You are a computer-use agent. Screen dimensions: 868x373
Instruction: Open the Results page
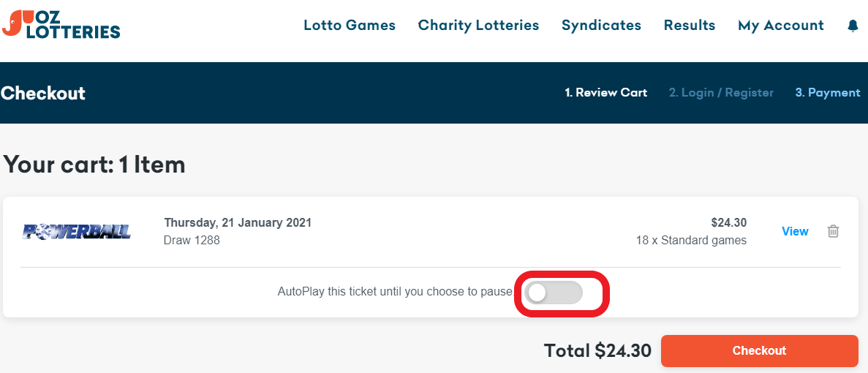pos(690,26)
